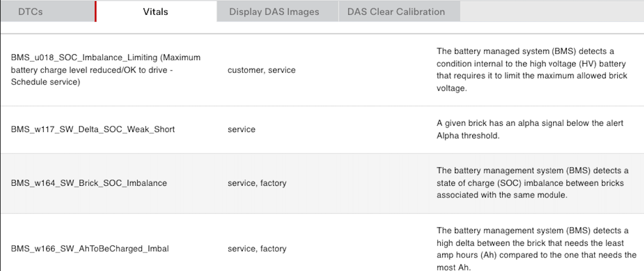Viewport: 644px width, 271px height.
Task: Click 'service, factory' audience in BMS_w166 row
Action: [257, 249]
